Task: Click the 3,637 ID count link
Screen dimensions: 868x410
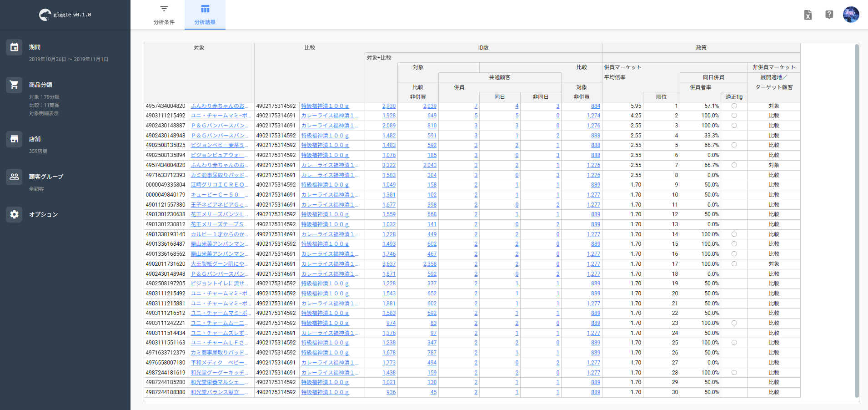Action: coord(389,264)
